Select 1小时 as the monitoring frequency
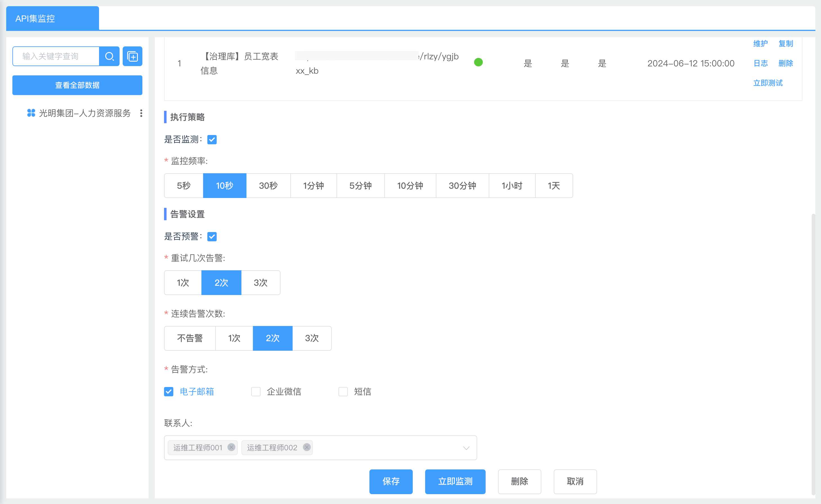The width and height of the screenshot is (821, 504). pos(512,186)
